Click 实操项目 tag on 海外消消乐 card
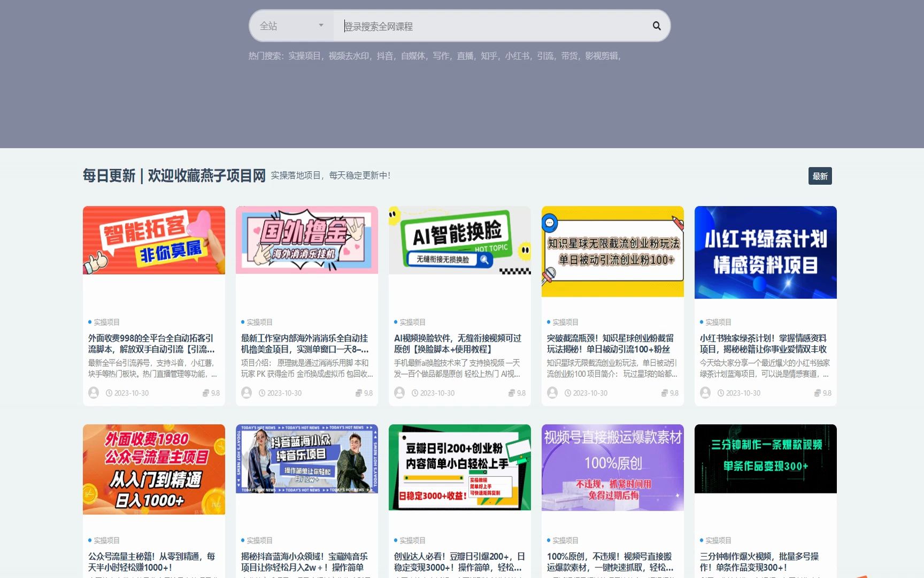This screenshot has width=924, height=578. [259, 322]
